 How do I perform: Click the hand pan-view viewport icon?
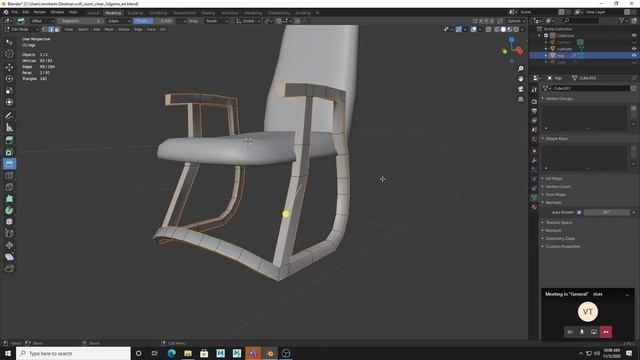point(520,79)
